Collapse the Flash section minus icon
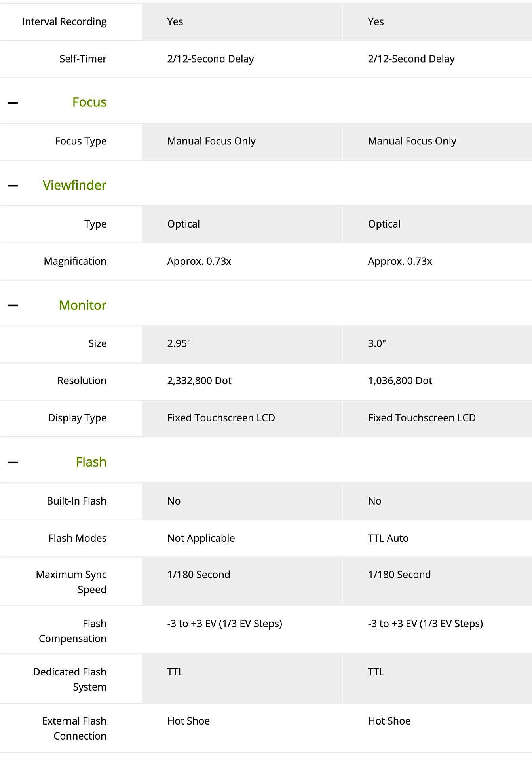The width and height of the screenshot is (532, 757). [x=13, y=463]
